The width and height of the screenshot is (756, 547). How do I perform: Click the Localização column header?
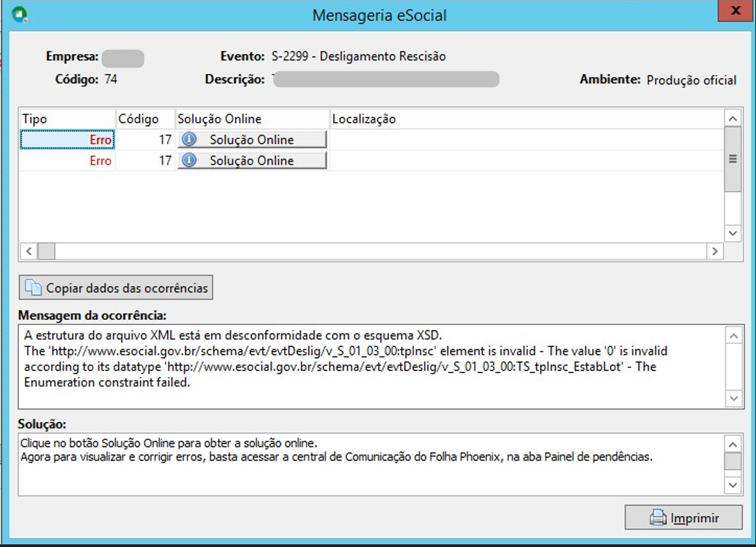click(x=526, y=119)
